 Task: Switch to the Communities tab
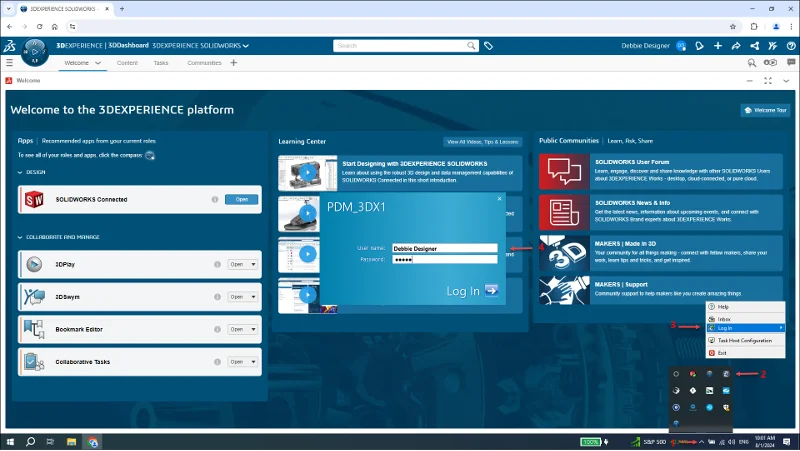pyautogui.click(x=204, y=63)
